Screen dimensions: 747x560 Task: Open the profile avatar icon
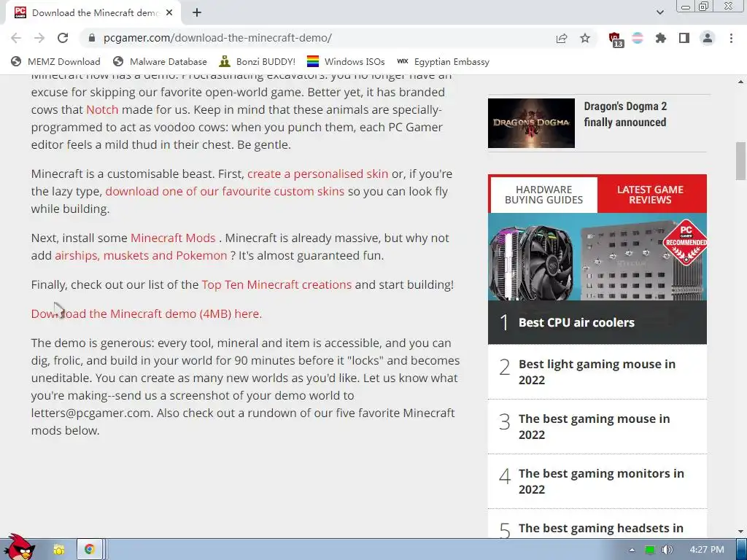pyautogui.click(x=708, y=38)
